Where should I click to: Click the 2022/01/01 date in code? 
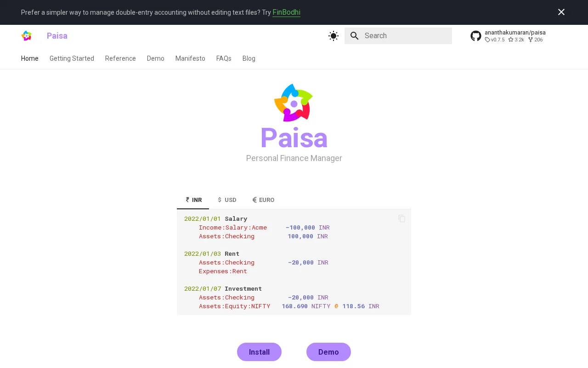pyautogui.click(x=203, y=219)
